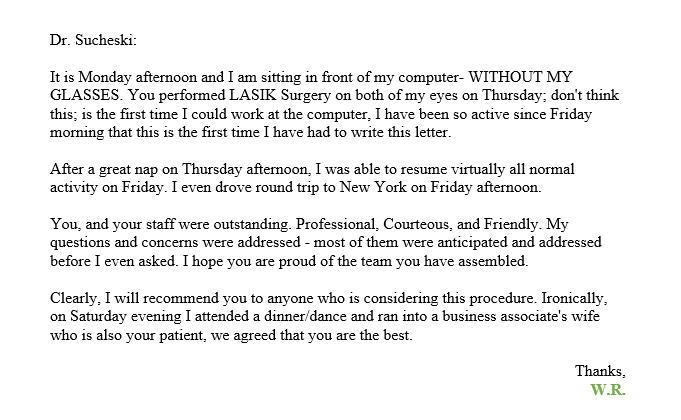Click the greeting "Dr. Sucheski:"
This screenshot has height=420, width=681.
click(x=93, y=40)
